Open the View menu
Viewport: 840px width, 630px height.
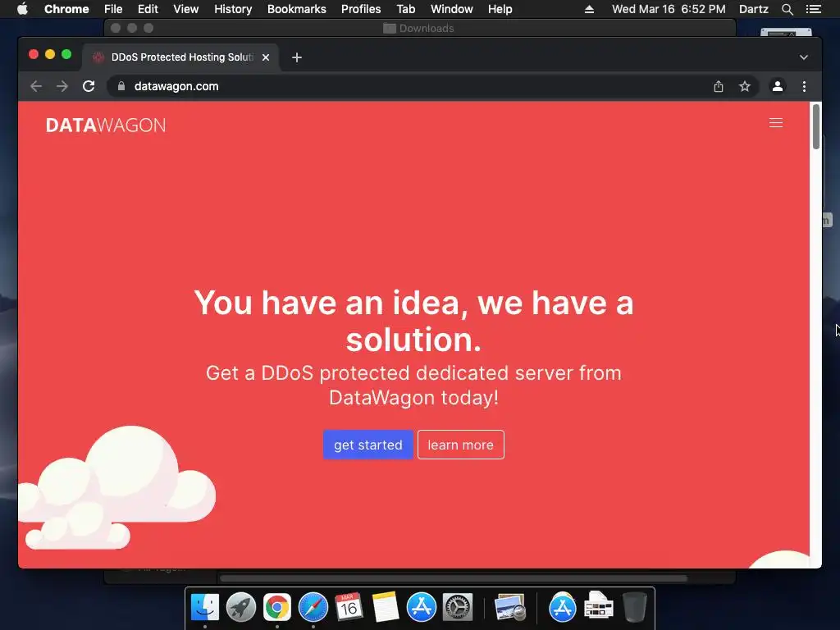pyautogui.click(x=186, y=9)
